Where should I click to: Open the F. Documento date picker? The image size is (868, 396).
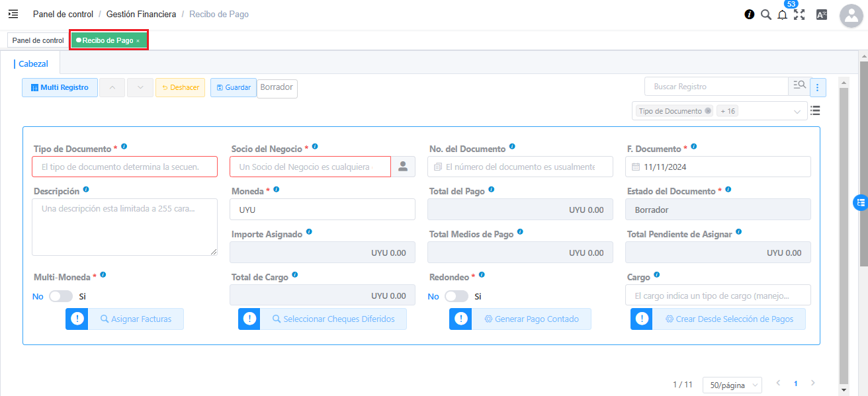[x=718, y=167]
